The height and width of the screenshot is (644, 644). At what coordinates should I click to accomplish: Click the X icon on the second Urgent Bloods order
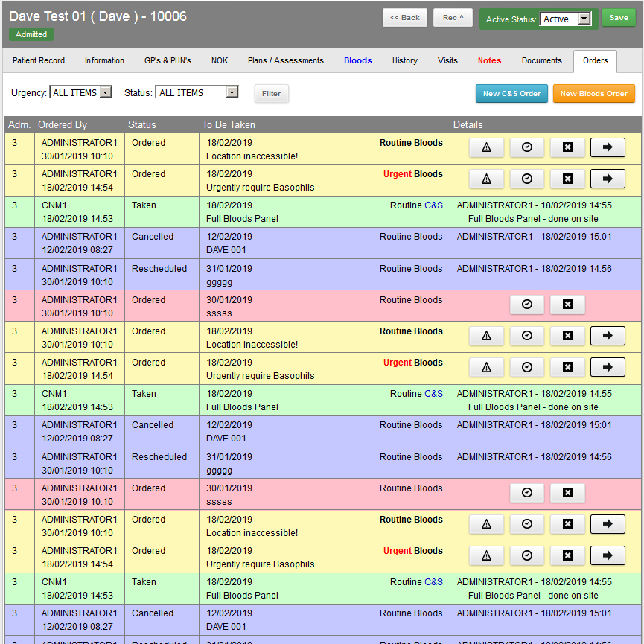point(568,367)
